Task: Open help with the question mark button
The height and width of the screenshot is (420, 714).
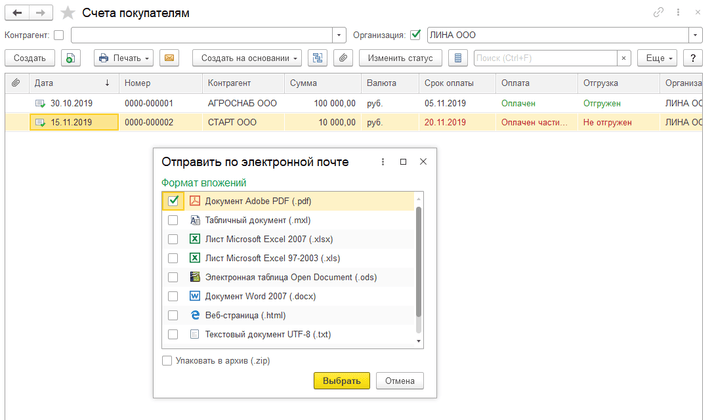Action: click(x=692, y=58)
